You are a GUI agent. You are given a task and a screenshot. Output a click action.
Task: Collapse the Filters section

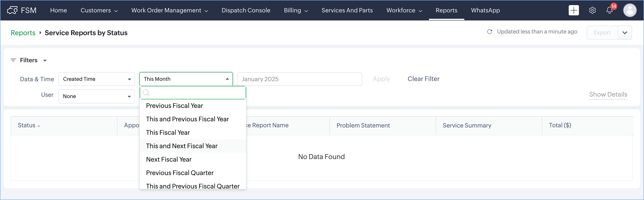(x=45, y=60)
